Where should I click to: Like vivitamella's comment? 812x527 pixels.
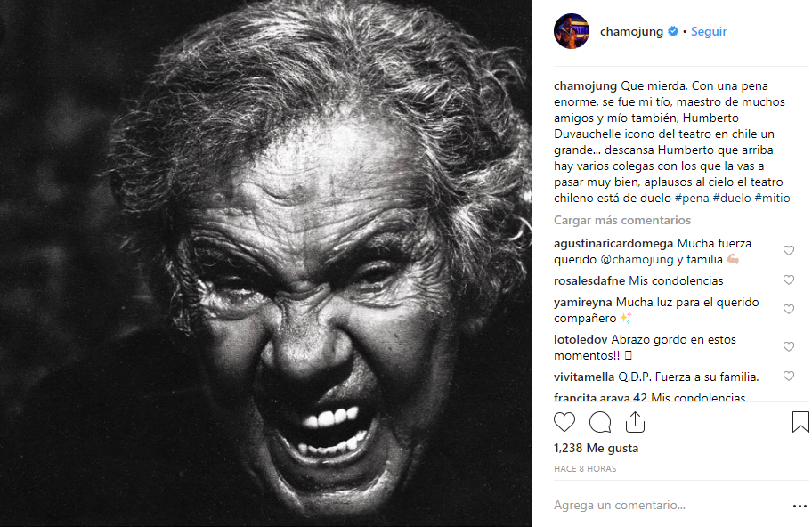click(788, 377)
